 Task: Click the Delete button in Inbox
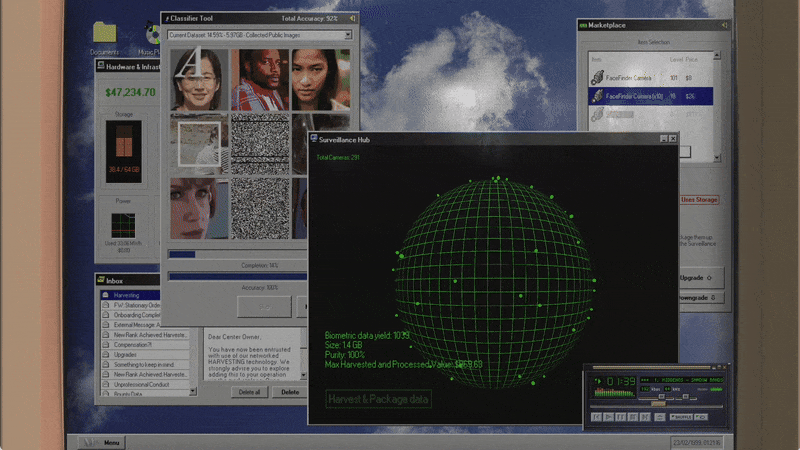(289, 392)
